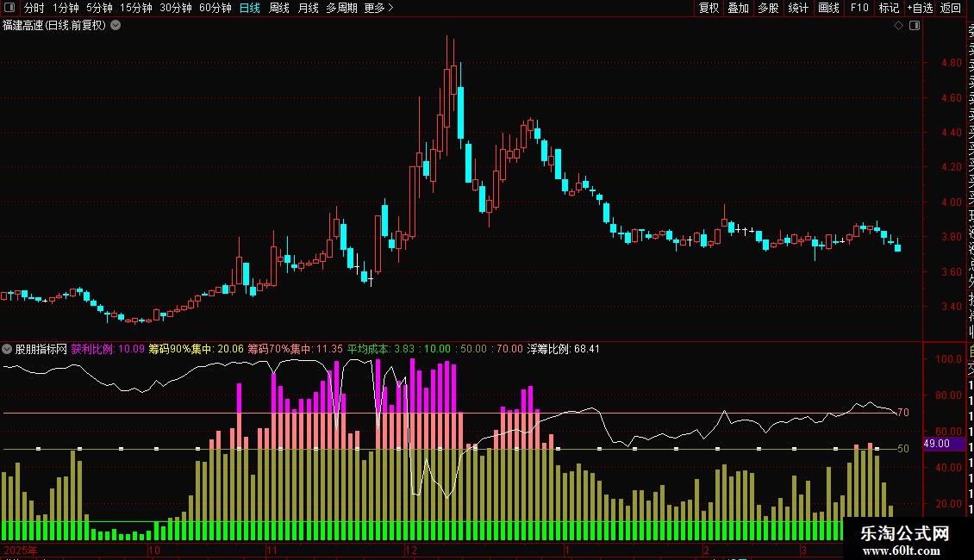Select the 60分钟 period

[215, 8]
